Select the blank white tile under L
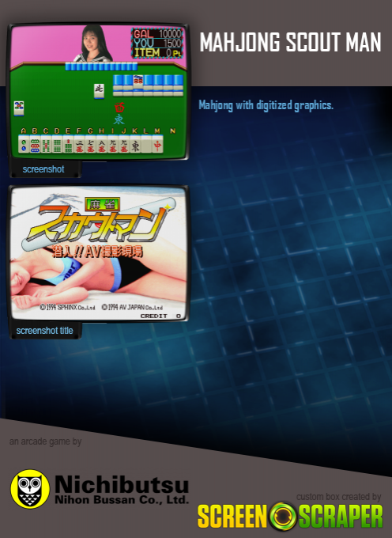Viewport: 392px width, 538px height. (x=147, y=145)
